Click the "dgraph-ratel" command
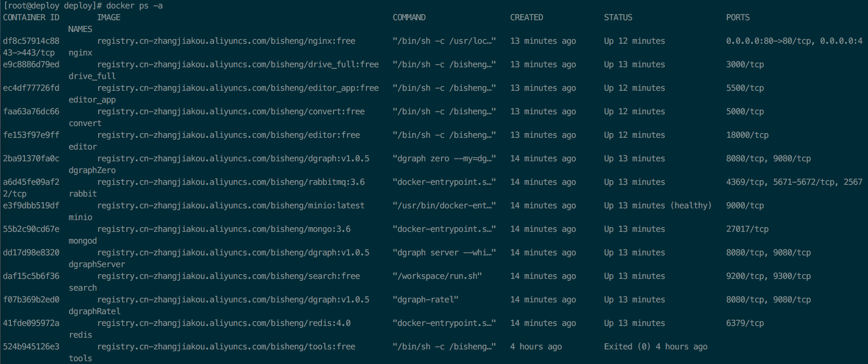This screenshot has height=364, width=868. (426, 300)
